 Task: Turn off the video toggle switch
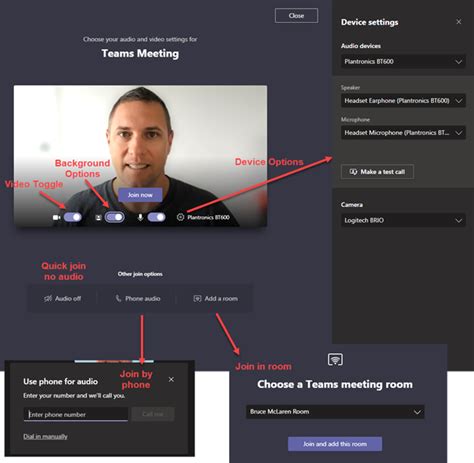coord(73,217)
